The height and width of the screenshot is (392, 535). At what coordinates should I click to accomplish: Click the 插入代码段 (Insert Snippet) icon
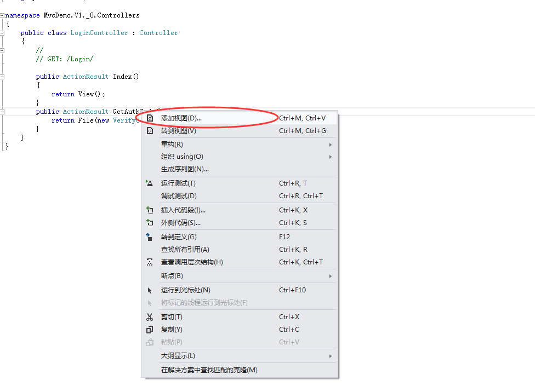(149, 210)
